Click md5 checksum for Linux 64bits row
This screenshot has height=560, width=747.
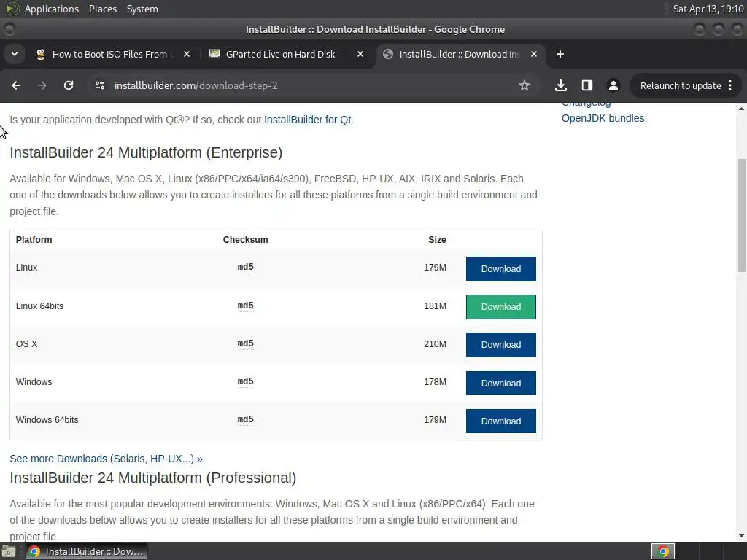[x=245, y=306]
